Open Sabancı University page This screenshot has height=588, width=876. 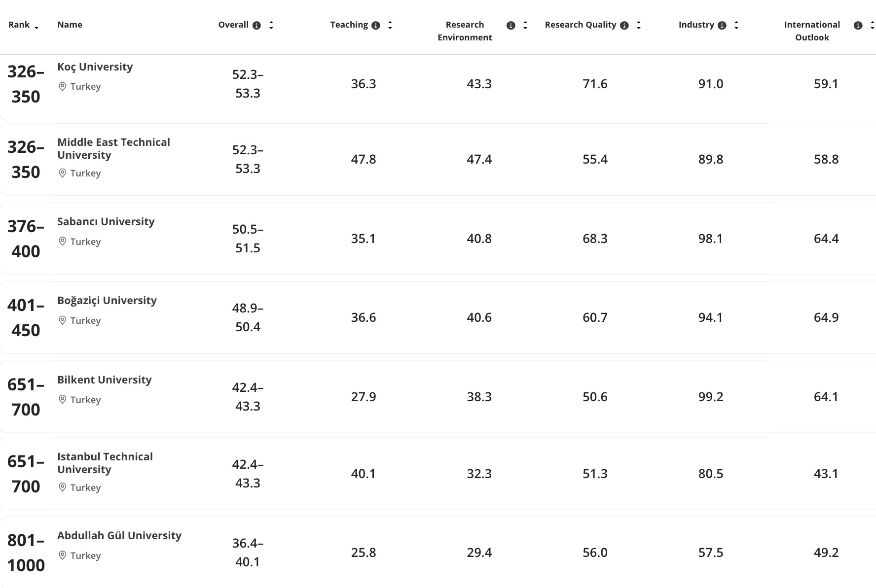click(106, 222)
